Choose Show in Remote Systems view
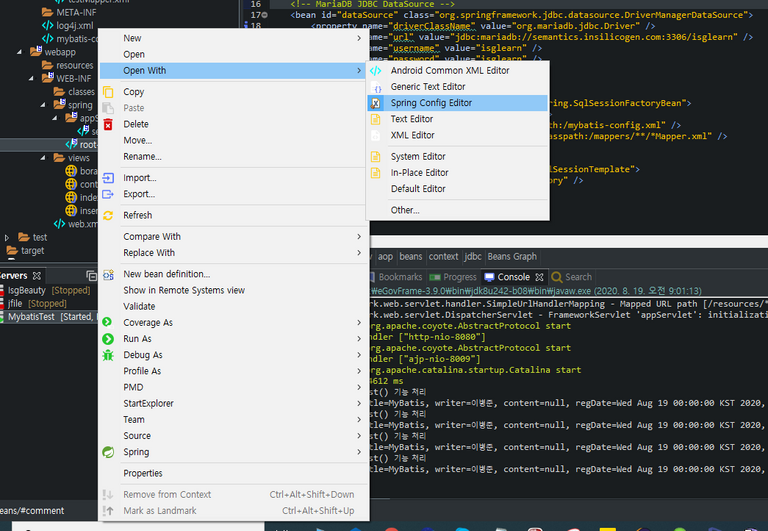 click(x=234, y=290)
